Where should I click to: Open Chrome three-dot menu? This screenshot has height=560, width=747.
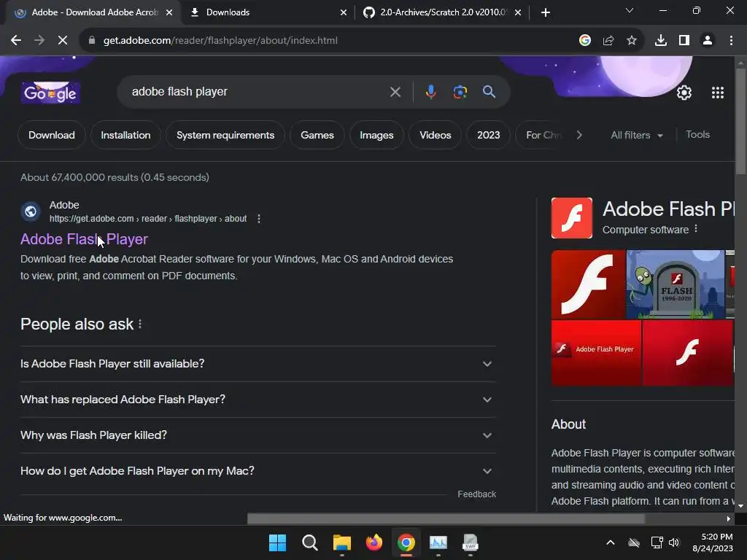(x=731, y=41)
